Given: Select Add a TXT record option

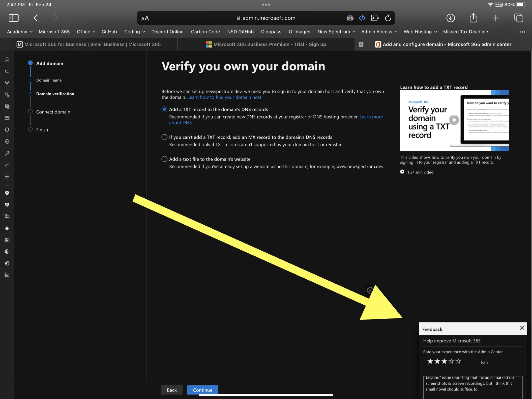Looking at the screenshot, I should (x=164, y=109).
